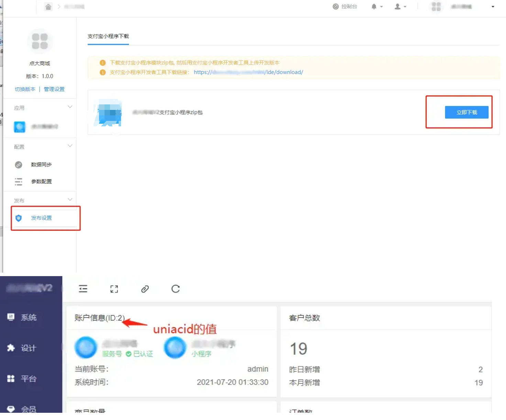Click the 支付宝小程序zip包 file name
The height and width of the screenshot is (420, 506).
click(x=167, y=112)
